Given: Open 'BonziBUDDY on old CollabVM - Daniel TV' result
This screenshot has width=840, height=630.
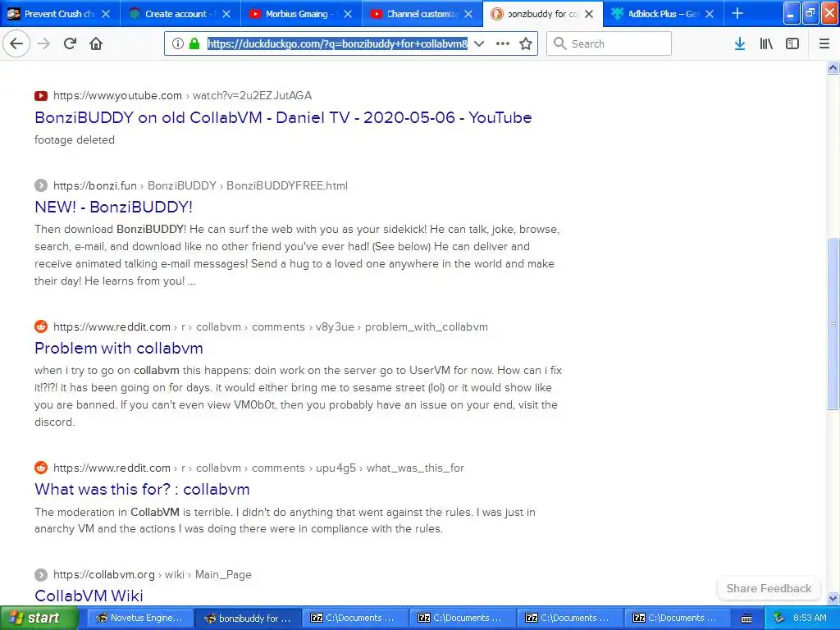Looking at the screenshot, I should 283,117.
